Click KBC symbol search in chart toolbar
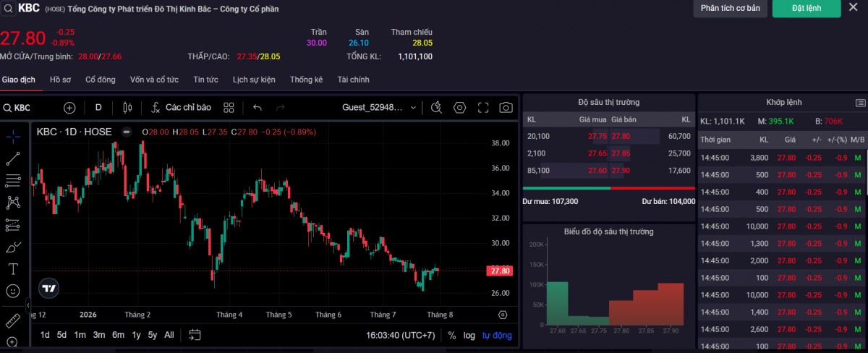 point(17,108)
